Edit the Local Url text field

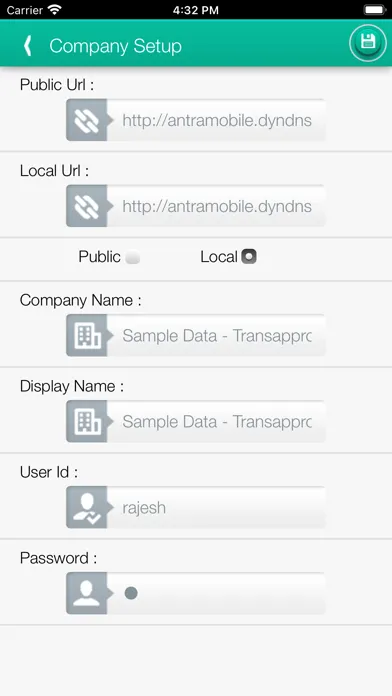216,206
